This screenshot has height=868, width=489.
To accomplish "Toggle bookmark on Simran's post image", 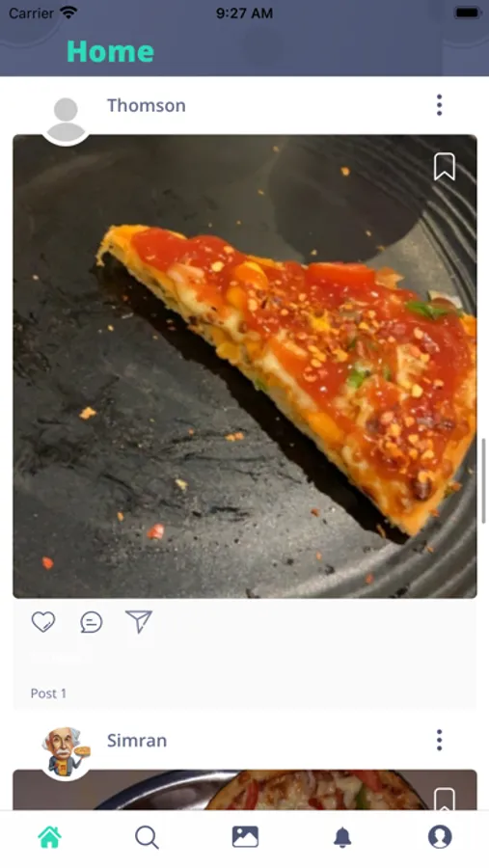I will [x=445, y=800].
